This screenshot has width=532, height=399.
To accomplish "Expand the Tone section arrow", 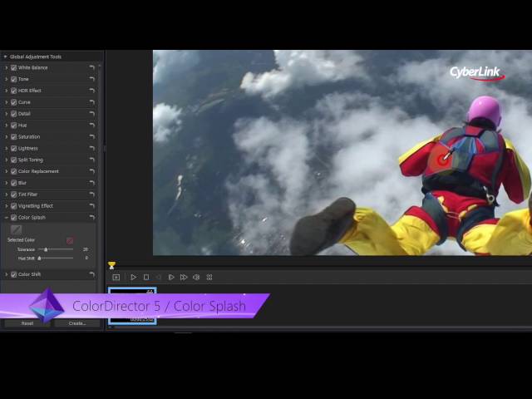I will [6, 80].
